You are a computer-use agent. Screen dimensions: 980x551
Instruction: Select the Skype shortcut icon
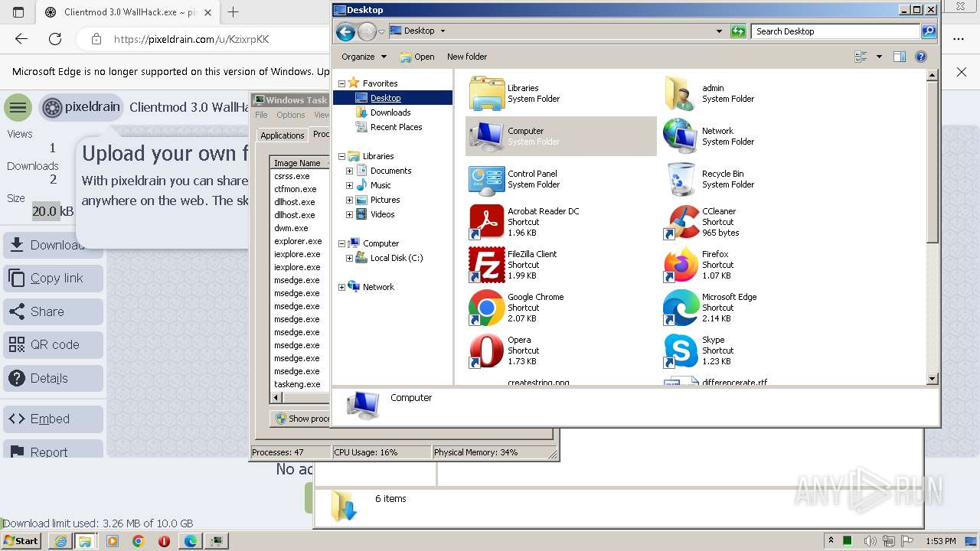click(x=681, y=350)
